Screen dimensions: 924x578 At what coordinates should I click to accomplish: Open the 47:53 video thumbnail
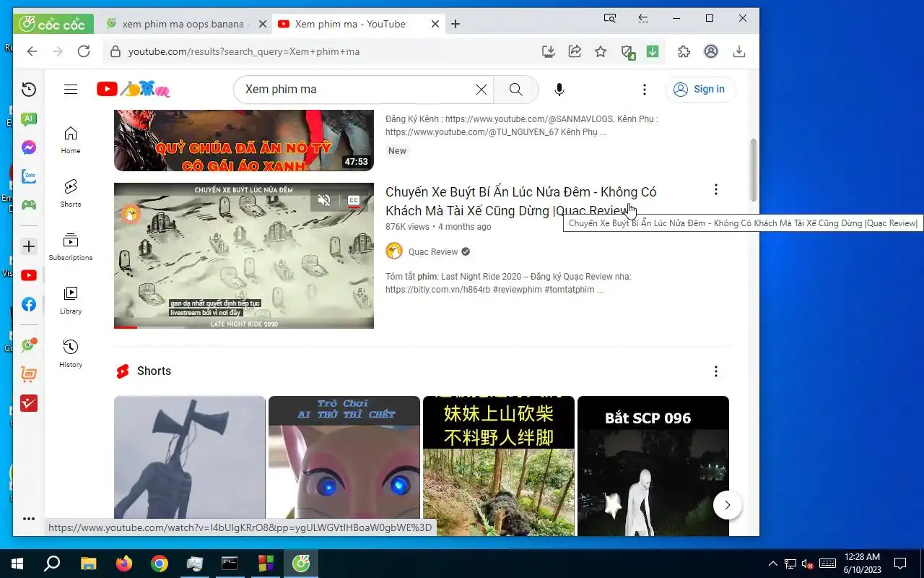click(244, 140)
